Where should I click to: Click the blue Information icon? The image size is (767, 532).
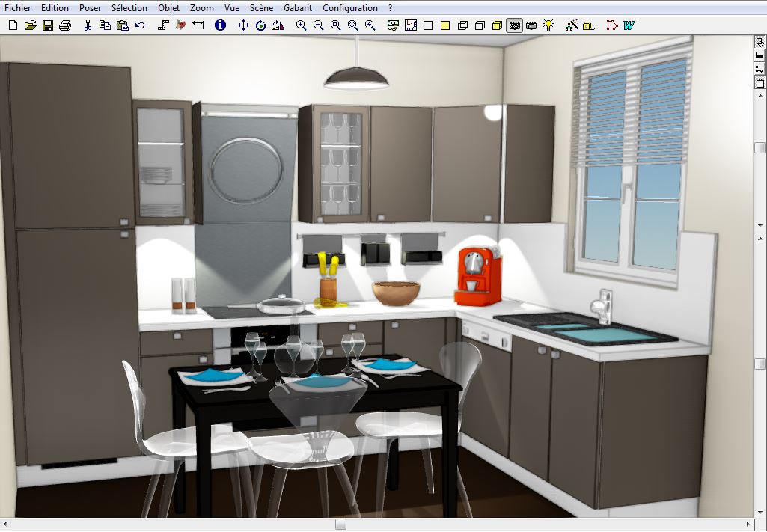coord(220,25)
